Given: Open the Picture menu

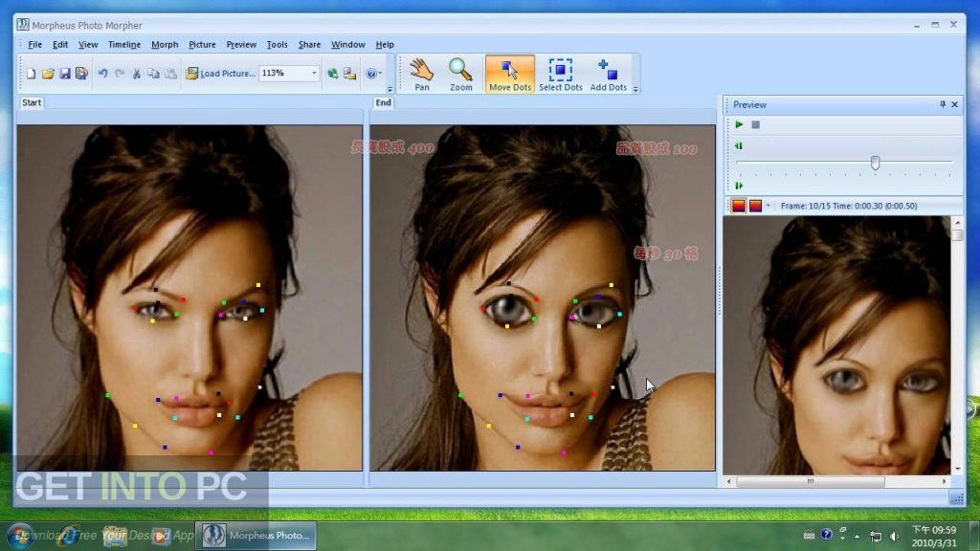Looking at the screenshot, I should (202, 44).
